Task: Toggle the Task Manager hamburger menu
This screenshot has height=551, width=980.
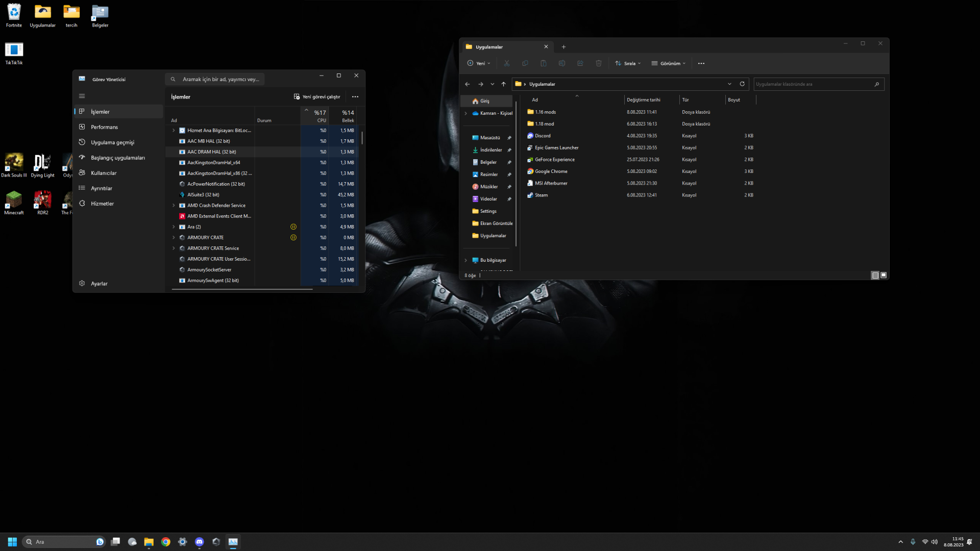Action: [82, 96]
